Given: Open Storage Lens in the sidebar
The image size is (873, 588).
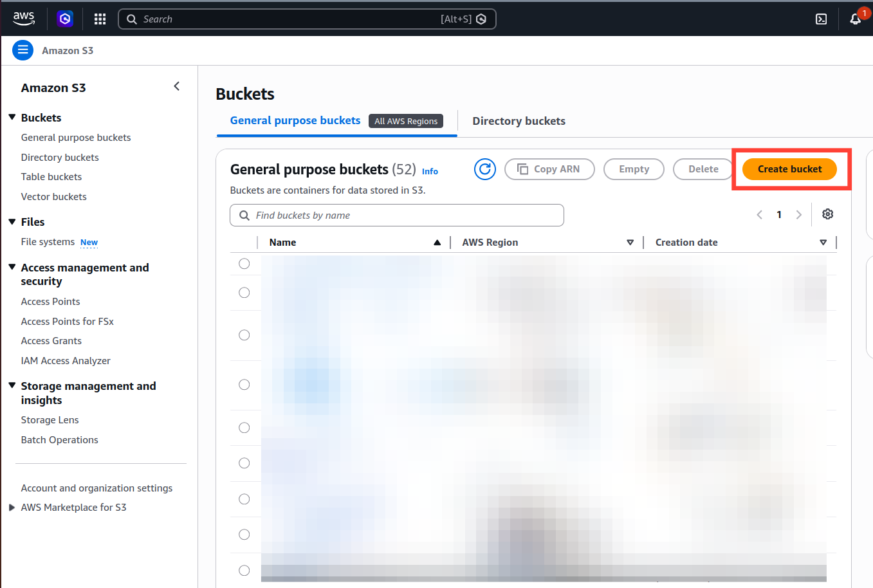Looking at the screenshot, I should click(x=50, y=420).
